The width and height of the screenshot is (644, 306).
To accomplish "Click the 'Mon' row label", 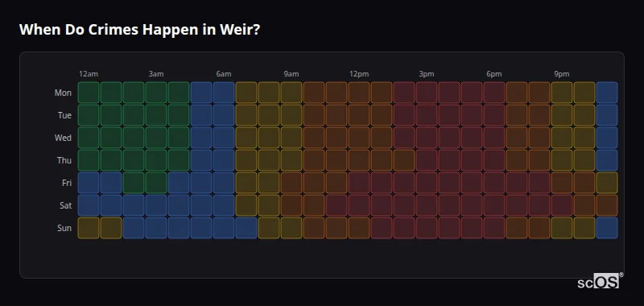I will point(63,93).
